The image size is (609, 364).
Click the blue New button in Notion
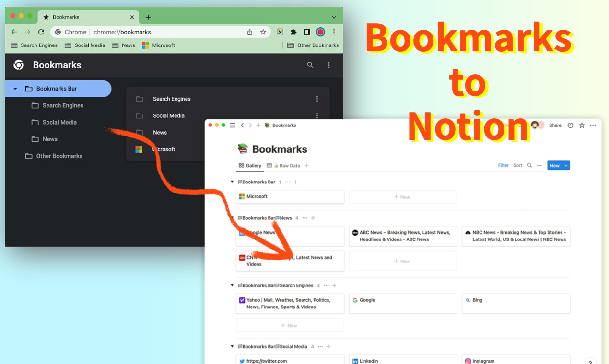click(554, 165)
